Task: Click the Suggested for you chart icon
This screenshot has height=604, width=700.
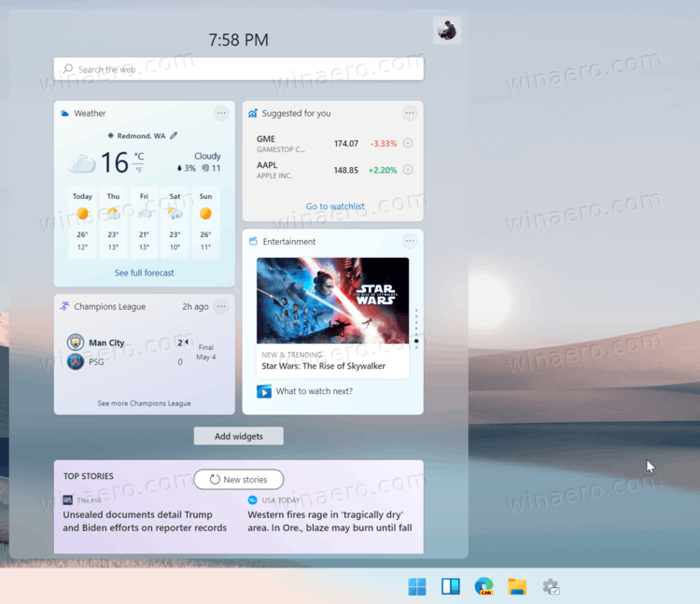Action: [253, 113]
